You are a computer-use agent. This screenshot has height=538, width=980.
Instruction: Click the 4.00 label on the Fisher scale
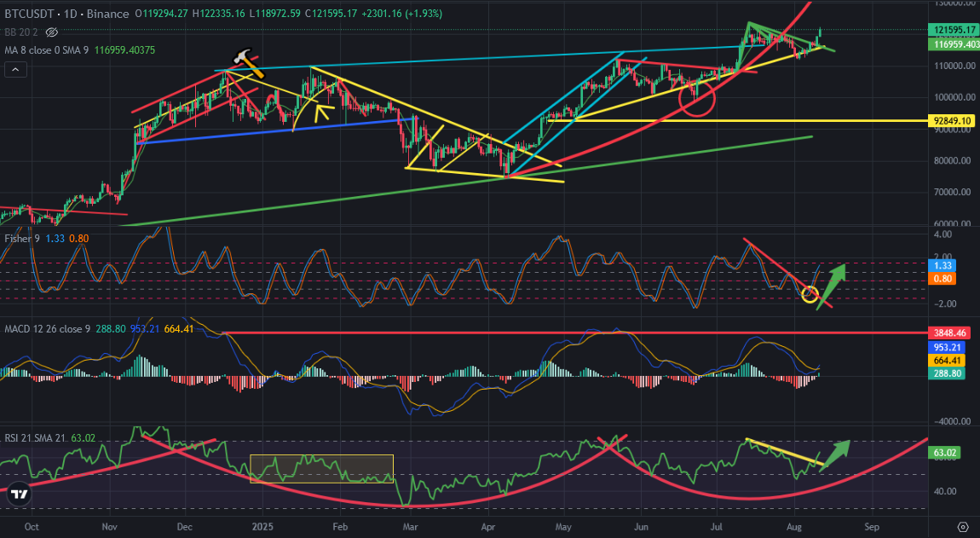click(943, 234)
